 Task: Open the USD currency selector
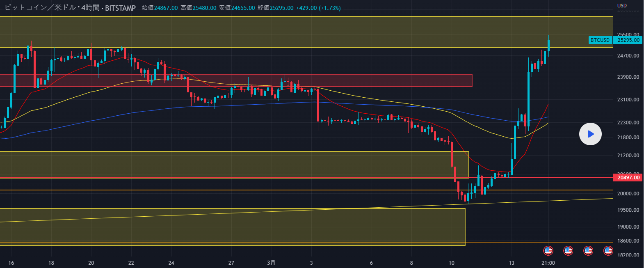coord(622,6)
